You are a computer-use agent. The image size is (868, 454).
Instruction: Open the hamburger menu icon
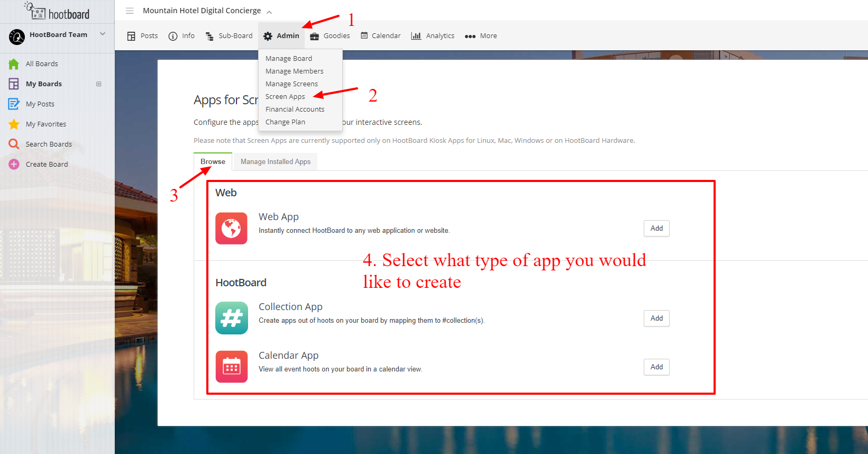click(130, 11)
